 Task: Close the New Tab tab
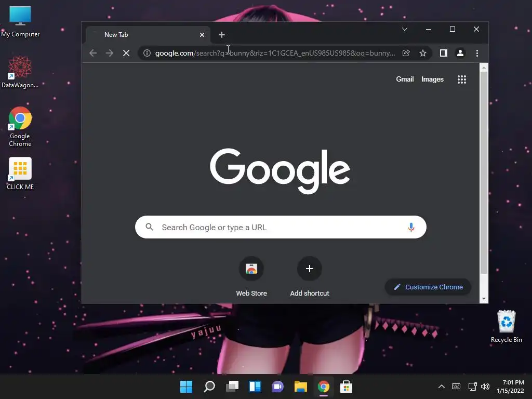(x=202, y=35)
